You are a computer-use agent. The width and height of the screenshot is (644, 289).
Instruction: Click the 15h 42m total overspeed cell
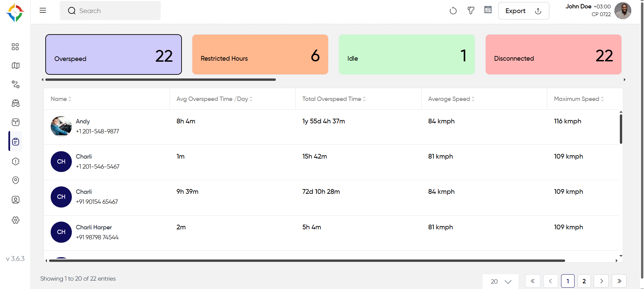314,156
